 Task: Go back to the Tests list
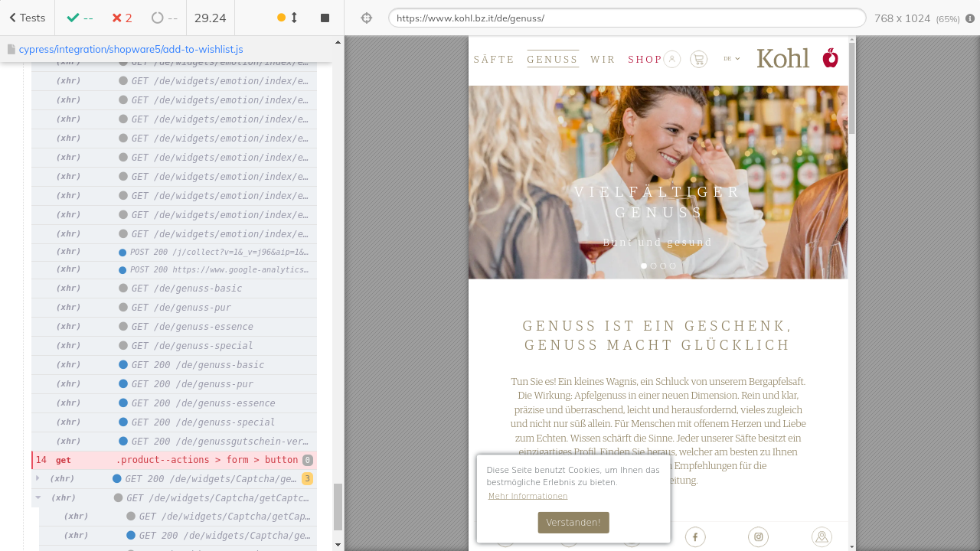click(x=27, y=18)
